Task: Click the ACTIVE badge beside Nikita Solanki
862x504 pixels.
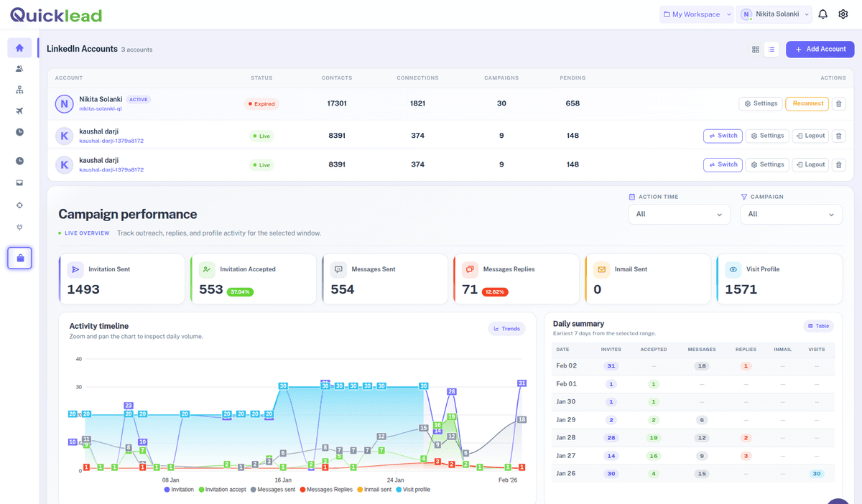Action: pyautogui.click(x=139, y=100)
